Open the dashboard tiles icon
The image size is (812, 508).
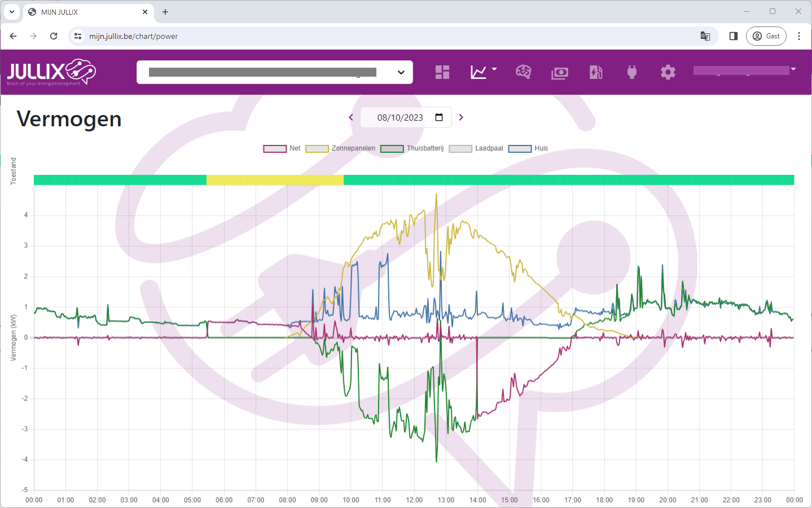click(x=442, y=72)
